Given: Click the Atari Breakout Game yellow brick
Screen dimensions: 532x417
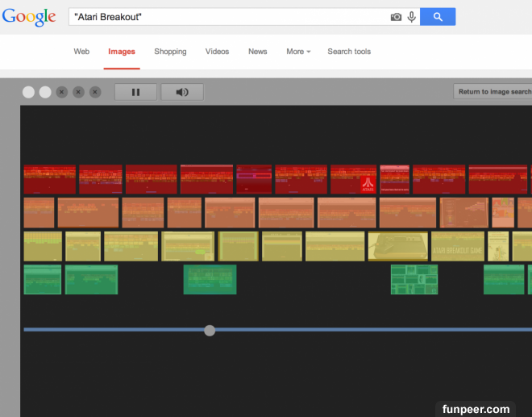Looking at the screenshot, I should [457, 246].
